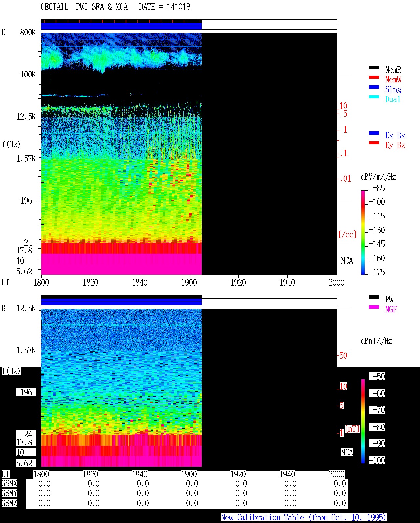The width and height of the screenshot is (420, 523).
Task: Click the GSMZ row label
Action: 9,503
